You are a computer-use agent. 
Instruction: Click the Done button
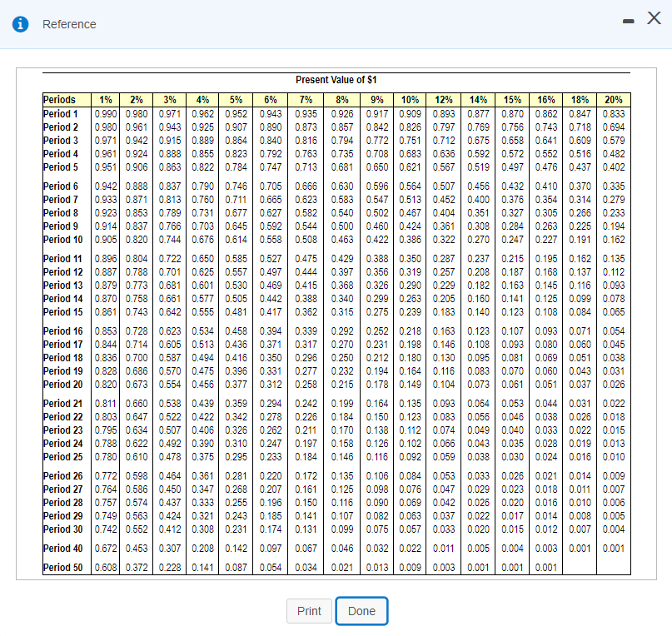pos(361,611)
